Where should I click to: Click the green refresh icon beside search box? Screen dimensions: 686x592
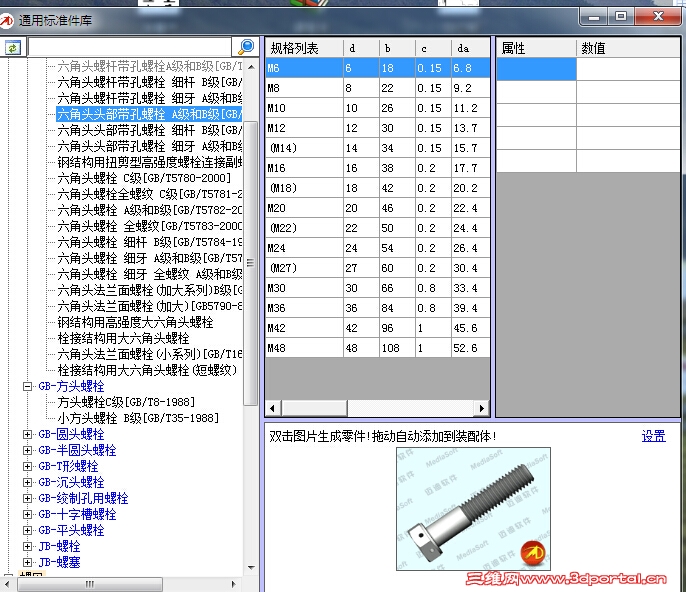click(x=12, y=47)
